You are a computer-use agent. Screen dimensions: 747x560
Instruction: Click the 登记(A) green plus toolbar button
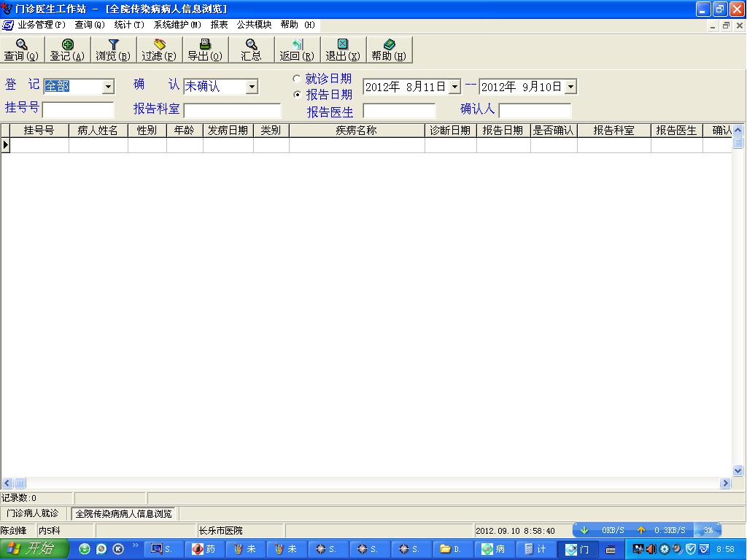(x=68, y=50)
